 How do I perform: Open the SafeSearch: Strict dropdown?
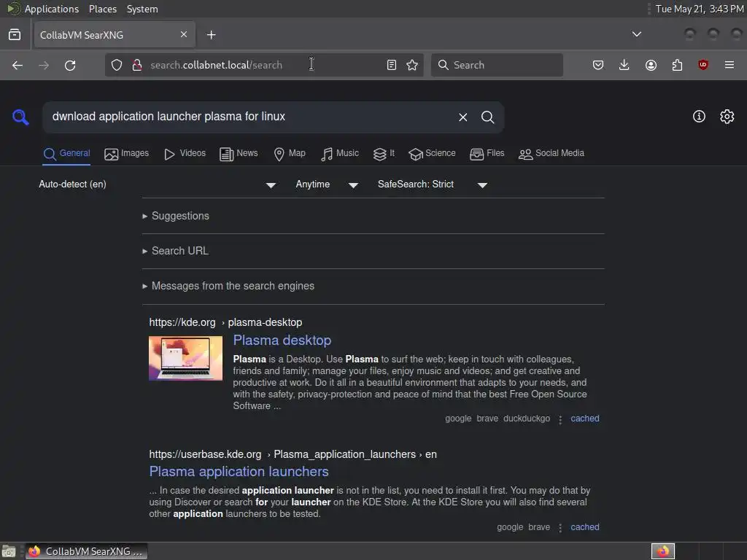[x=433, y=184]
